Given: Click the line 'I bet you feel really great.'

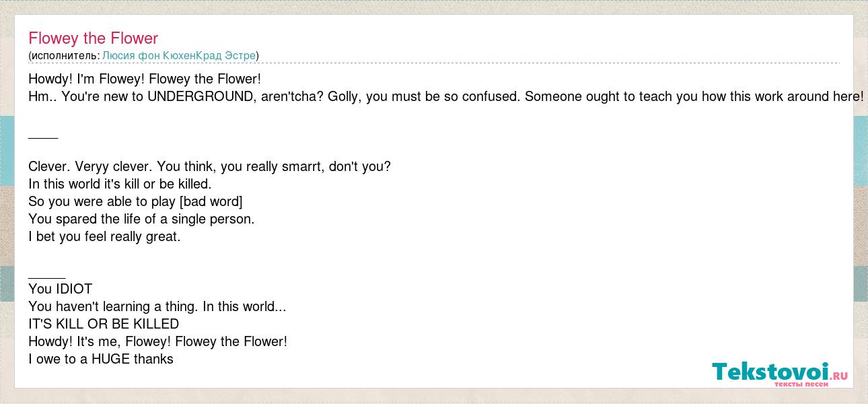Looking at the screenshot, I should click(104, 236).
